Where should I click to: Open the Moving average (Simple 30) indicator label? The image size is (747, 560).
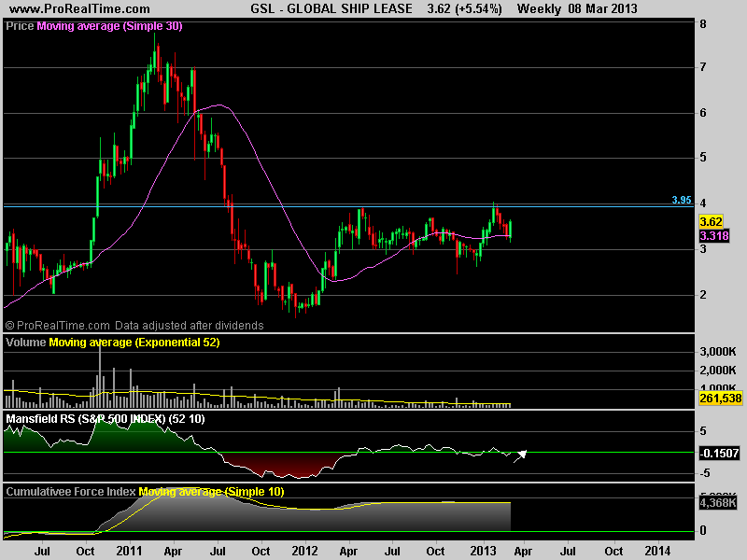click(x=109, y=26)
